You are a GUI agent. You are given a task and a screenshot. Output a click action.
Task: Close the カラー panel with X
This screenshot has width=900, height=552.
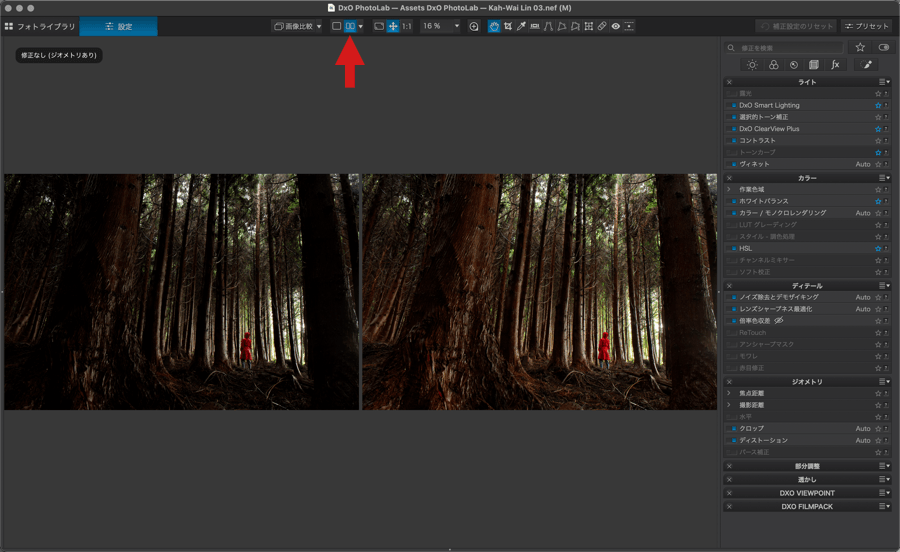tap(729, 178)
